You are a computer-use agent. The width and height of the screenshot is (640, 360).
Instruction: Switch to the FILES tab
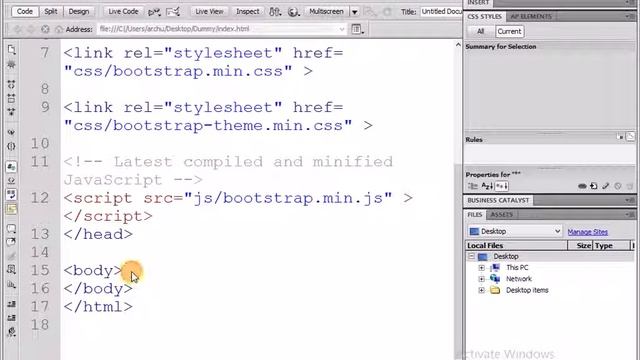click(x=475, y=215)
